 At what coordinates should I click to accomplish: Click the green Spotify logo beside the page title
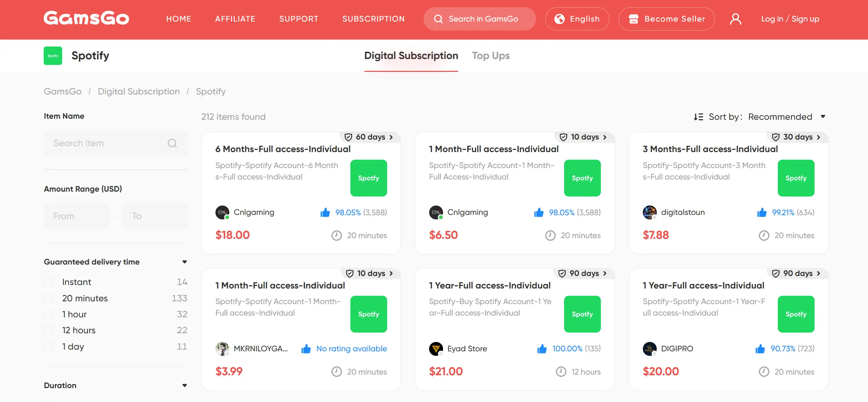tap(53, 56)
